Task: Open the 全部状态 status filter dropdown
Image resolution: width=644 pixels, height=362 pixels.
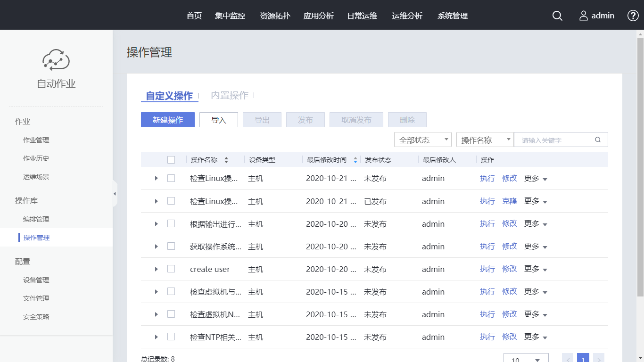Action: 422,140
